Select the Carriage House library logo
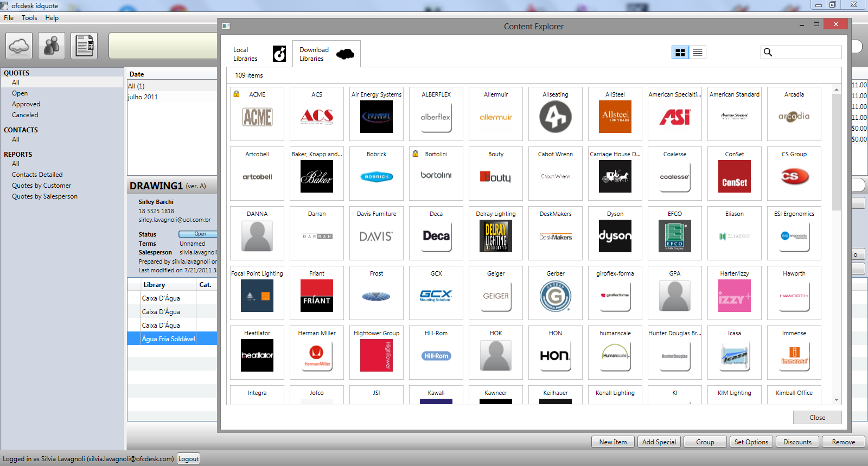 pos(615,176)
